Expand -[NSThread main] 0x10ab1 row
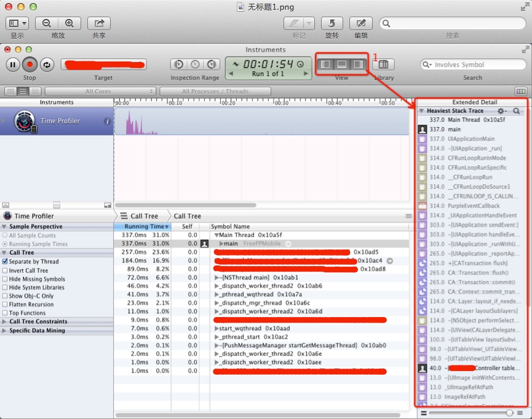 tap(216, 277)
